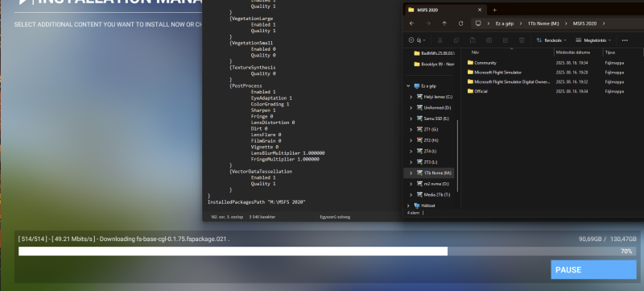Select 2T3 (L:) drive in sidebar
The height and width of the screenshot is (291, 644).
point(427,162)
